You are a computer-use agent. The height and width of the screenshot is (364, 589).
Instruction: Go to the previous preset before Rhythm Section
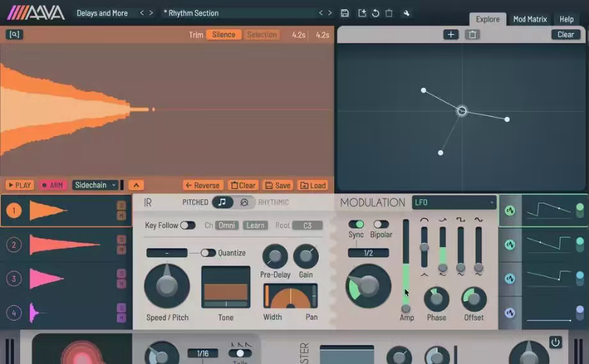point(320,13)
